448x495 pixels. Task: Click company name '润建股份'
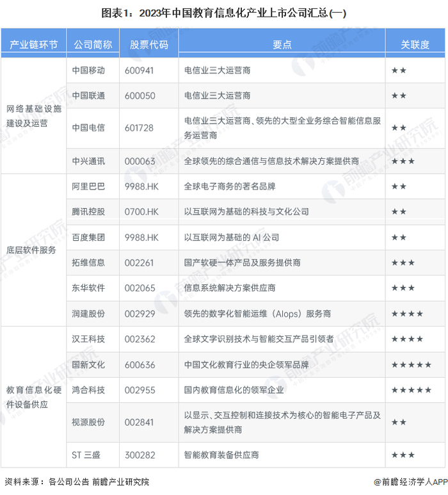(x=88, y=314)
